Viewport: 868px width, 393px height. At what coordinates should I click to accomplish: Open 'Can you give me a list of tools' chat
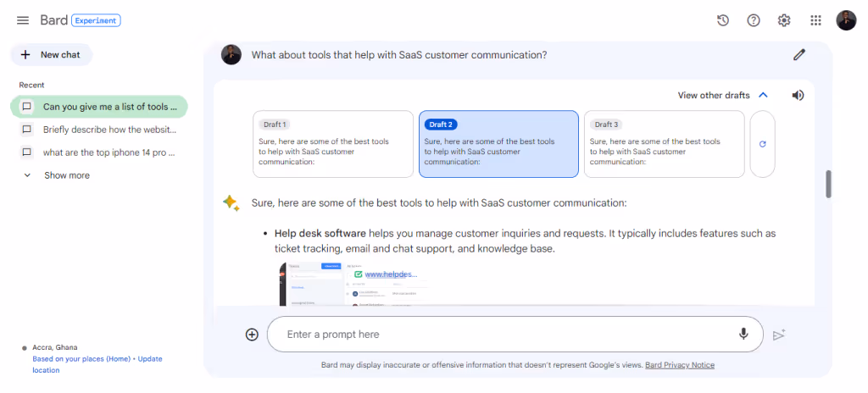coord(99,106)
